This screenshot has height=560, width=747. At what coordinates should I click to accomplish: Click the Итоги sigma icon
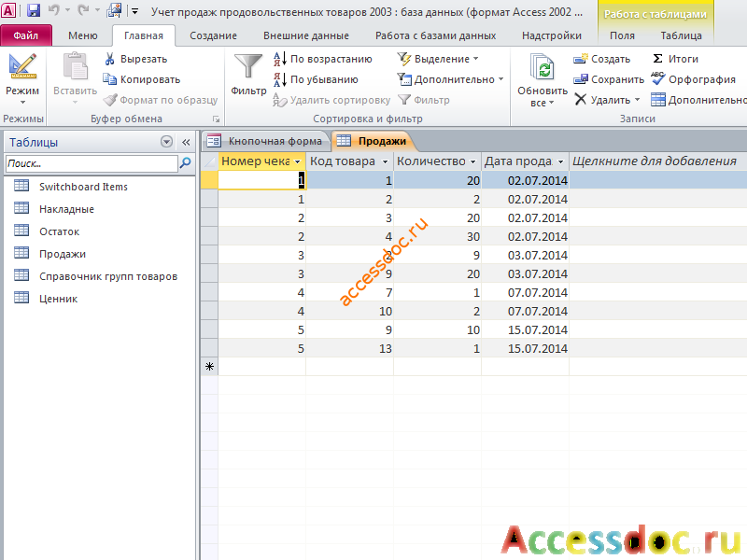[x=658, y=59]
